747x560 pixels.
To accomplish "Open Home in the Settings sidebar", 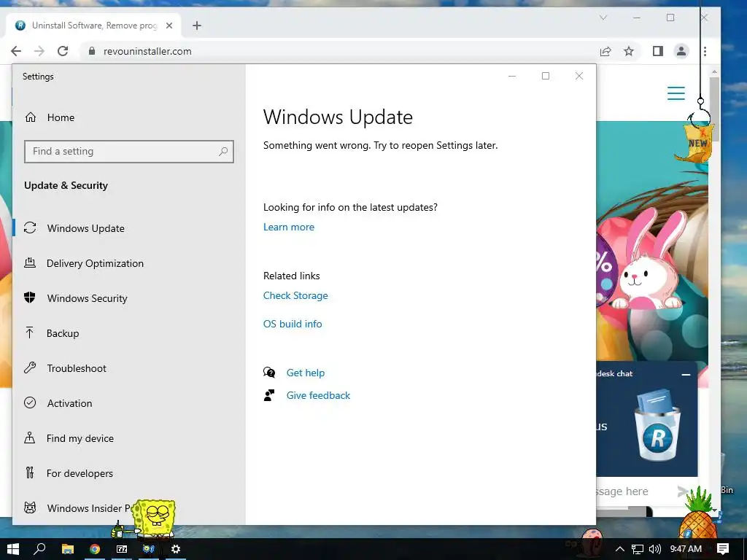I will pyautogui.click(x=61, y=117).
